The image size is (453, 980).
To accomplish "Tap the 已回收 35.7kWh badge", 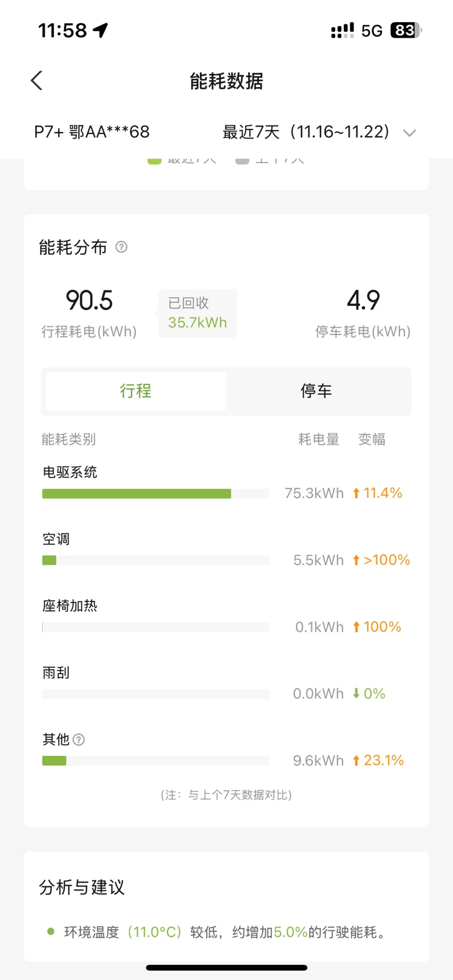I will pyautogui.click(x=197, y=314).
